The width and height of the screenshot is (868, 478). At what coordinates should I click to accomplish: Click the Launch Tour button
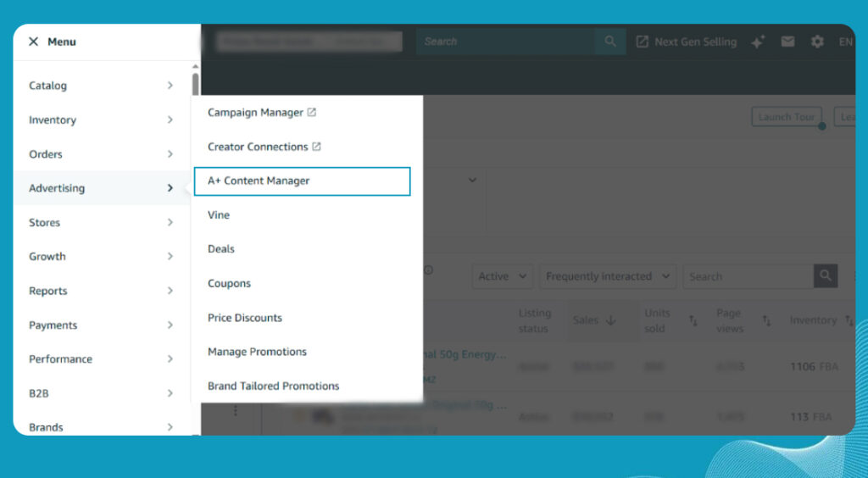click(x=786, y=117)
